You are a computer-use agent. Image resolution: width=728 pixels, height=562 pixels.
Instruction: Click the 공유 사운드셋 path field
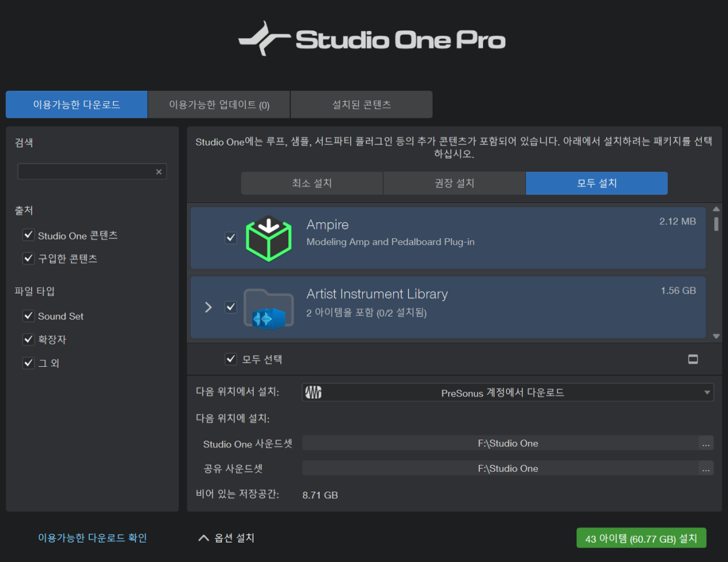(x=500, y=468)
